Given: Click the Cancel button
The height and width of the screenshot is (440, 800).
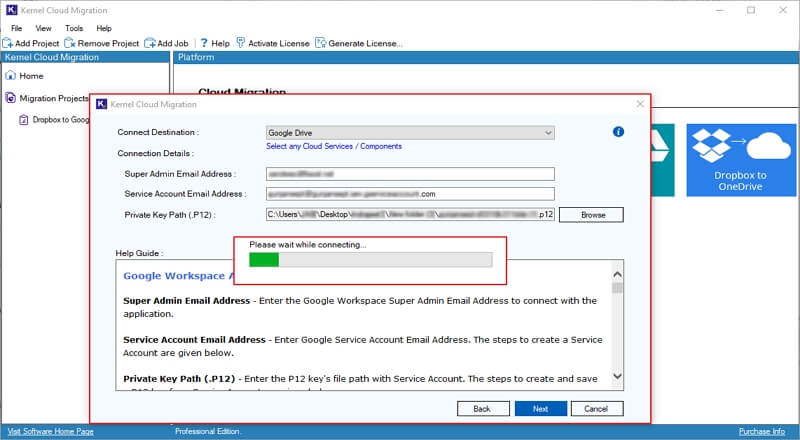Looking at the screenshot, I should pos(597,409).
